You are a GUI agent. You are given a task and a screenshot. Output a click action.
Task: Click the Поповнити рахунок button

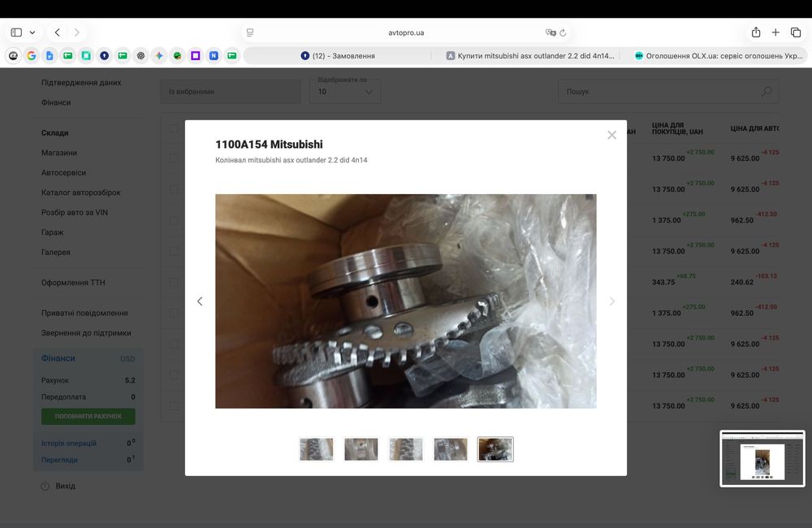88,416
